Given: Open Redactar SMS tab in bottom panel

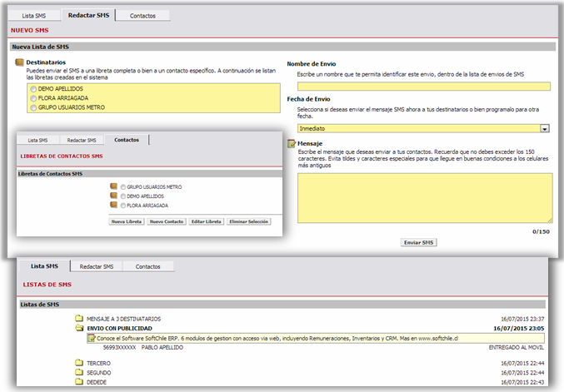Looking at the screenshot, I should 96,266.
